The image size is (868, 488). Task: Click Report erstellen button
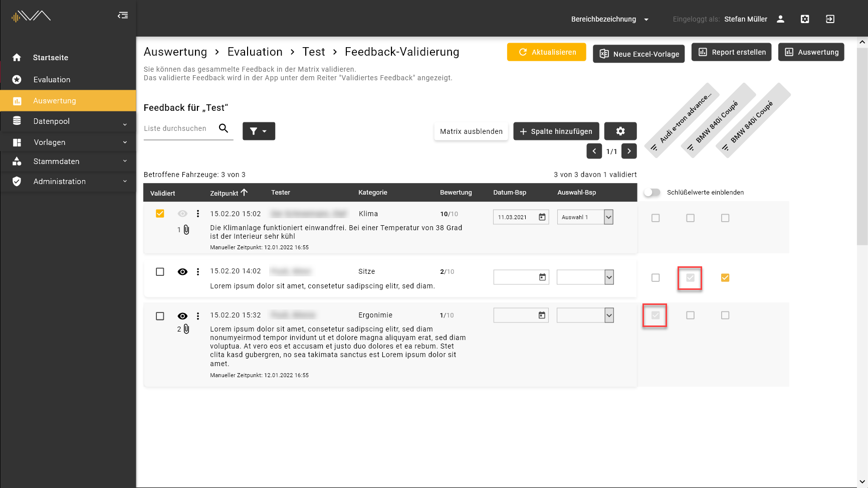click(732, 52)
